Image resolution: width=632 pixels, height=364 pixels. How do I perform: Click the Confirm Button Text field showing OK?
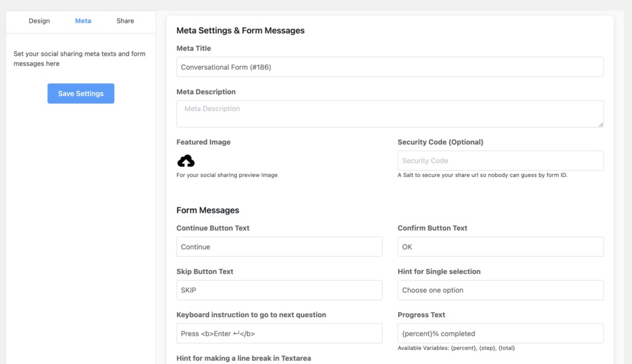pos(499,246)
